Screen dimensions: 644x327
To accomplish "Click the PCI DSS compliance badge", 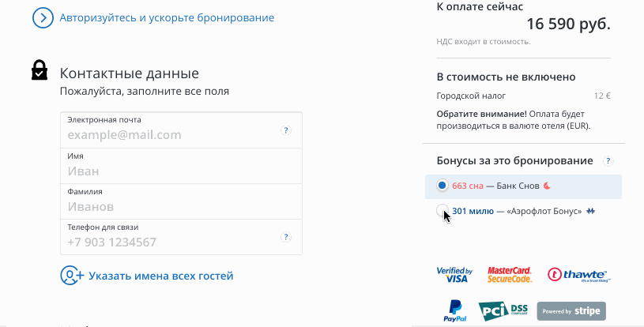I will coord(503,310).
